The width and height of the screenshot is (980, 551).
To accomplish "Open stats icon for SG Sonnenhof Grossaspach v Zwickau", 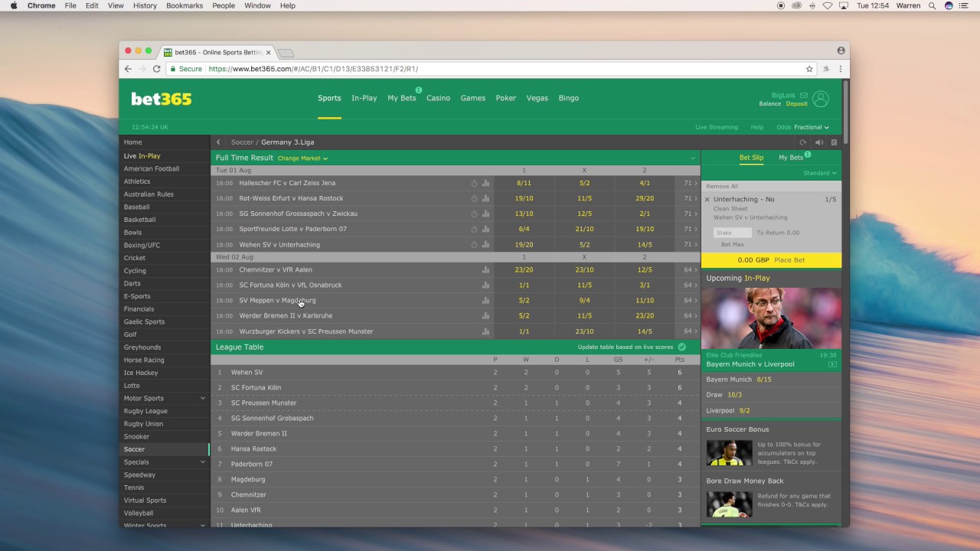I will tap(485, 214).
